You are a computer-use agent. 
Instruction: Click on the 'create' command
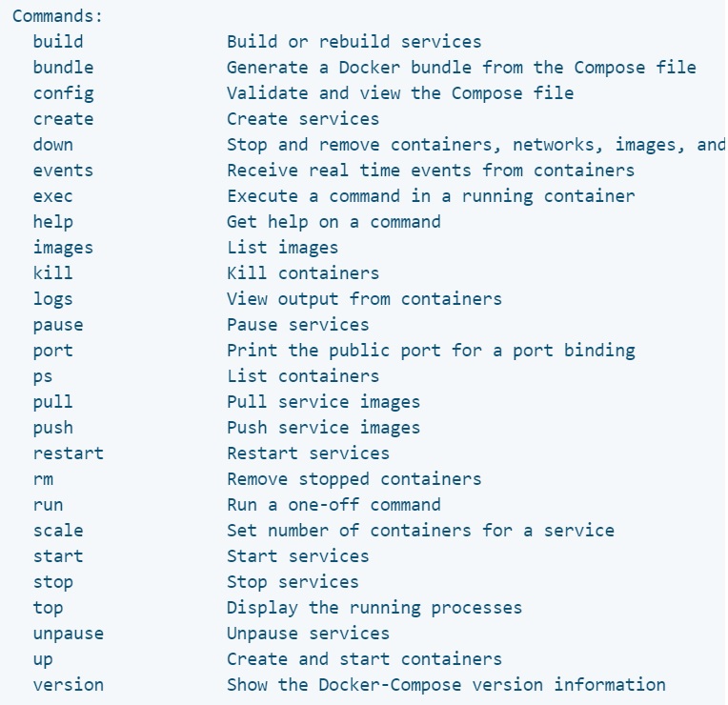[63, 119]
